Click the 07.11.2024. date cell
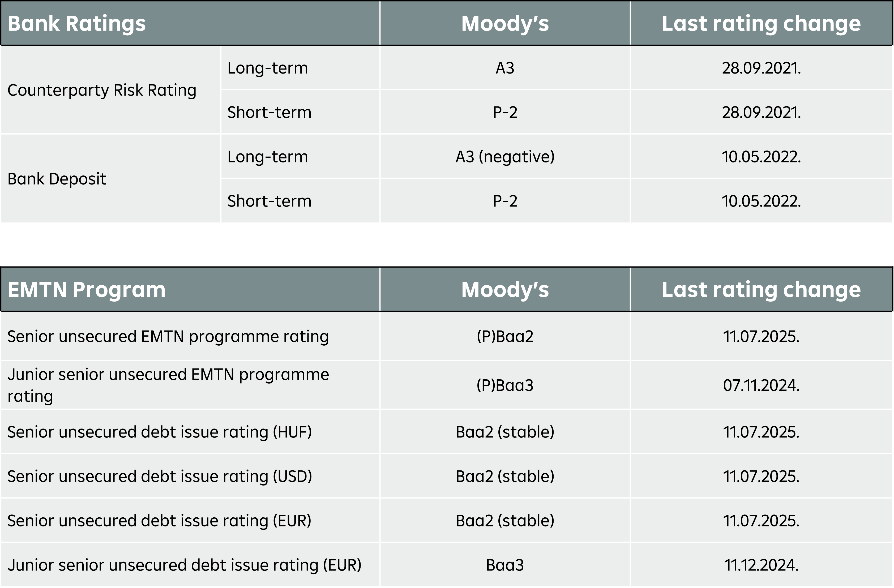The height and width of the screenshot is (588, 894). click(x=761, y=385)
